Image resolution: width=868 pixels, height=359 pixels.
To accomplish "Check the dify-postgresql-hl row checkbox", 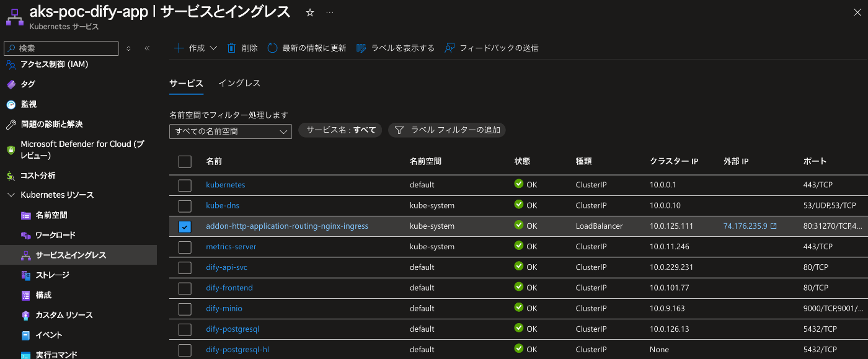I will coord(185,350).
